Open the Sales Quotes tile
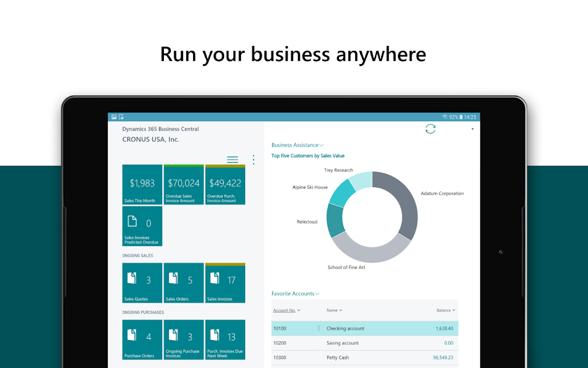The width and height of the screenshot is (588, 368). coord(142,283)
